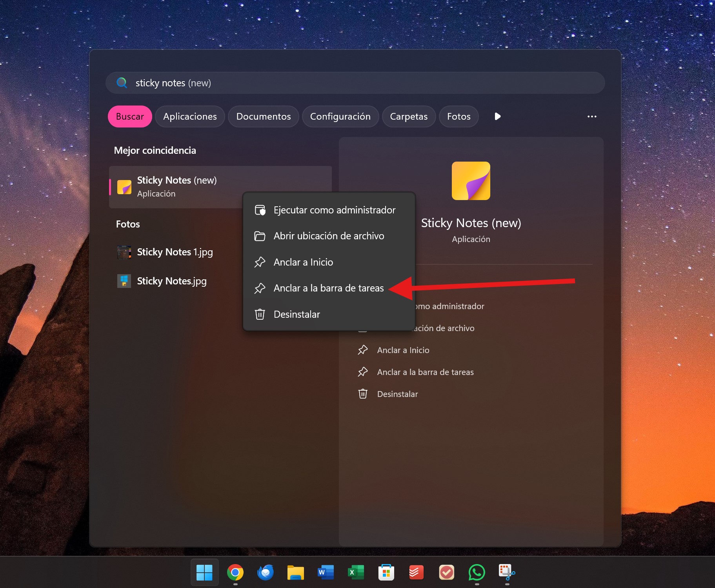Image resolution: width=715 pixels, height=588 pixels.
Task: Open the three-dots options menu
Action: tap(592, 117)
